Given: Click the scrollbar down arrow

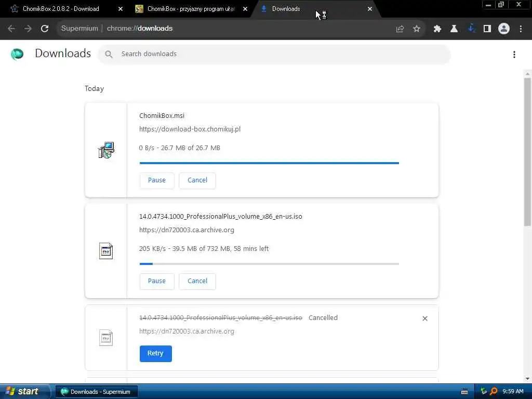Looking at the screenshot, I should coord(527,379).
